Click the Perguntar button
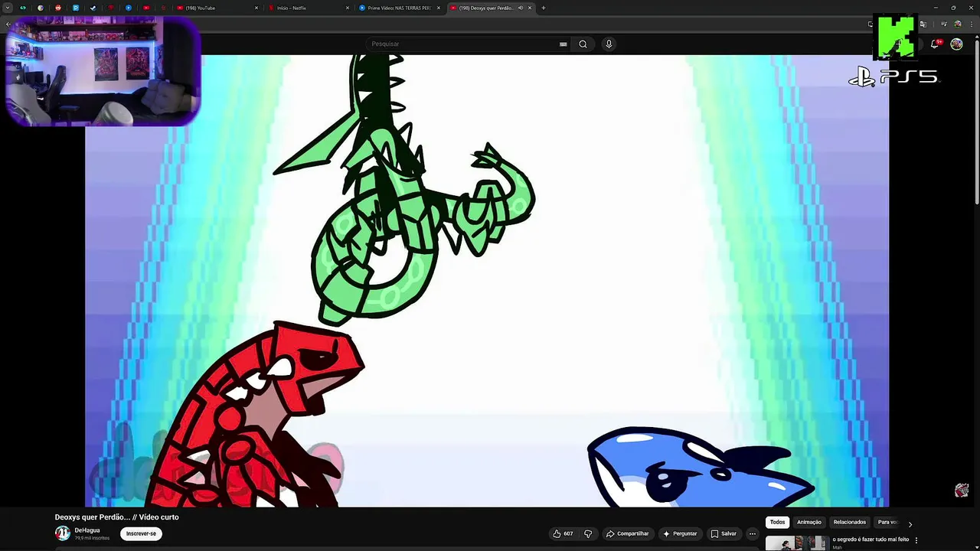980x551 pixels. click(680, 533)
